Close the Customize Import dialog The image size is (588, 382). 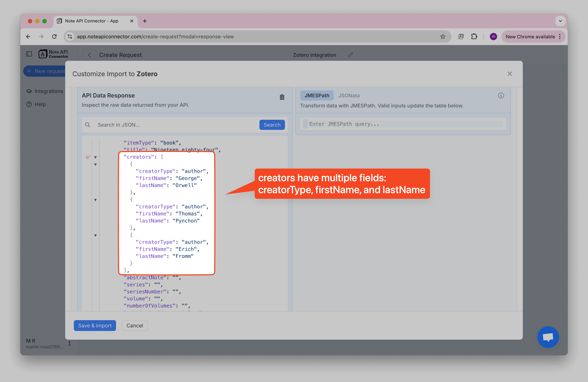click(x=509, y=74)
